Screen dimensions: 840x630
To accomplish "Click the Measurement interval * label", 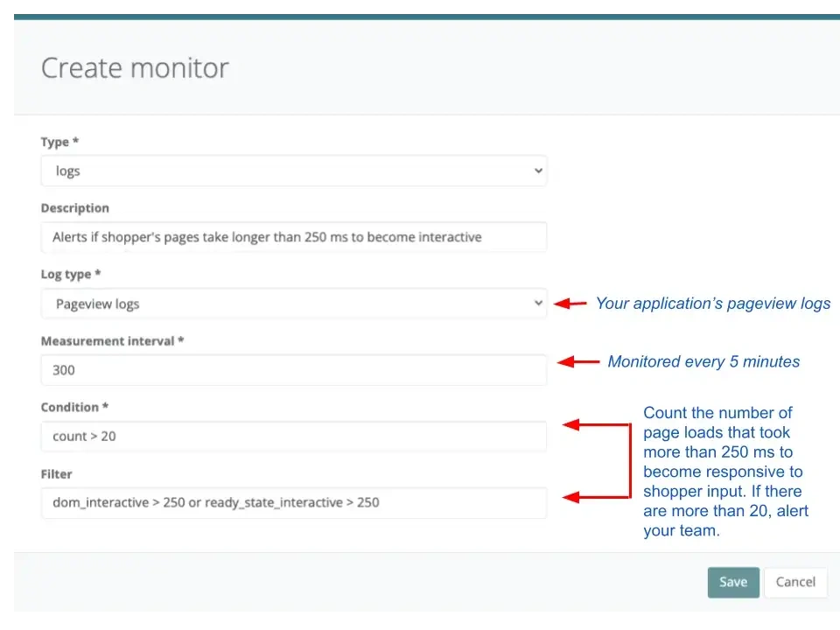I will [113, 341].
